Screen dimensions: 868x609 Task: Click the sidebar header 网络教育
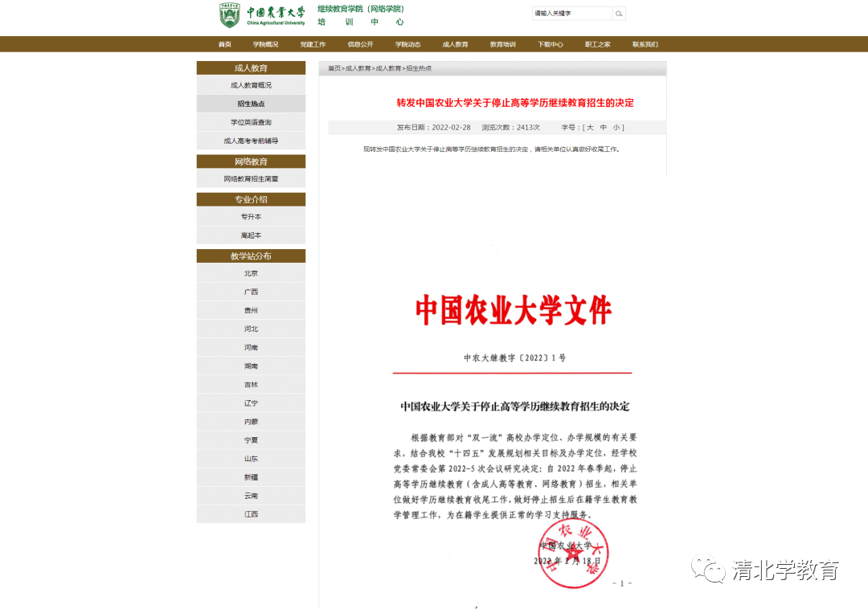pos(251,161)
